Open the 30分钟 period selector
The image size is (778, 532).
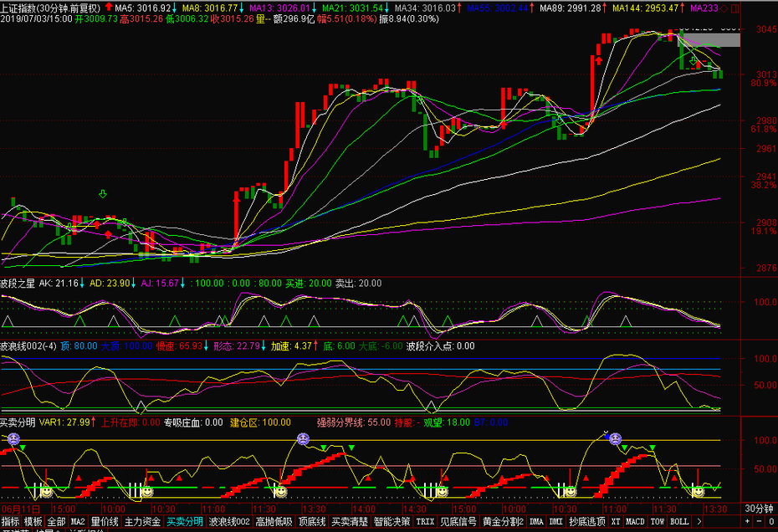[x=759, y=509]
